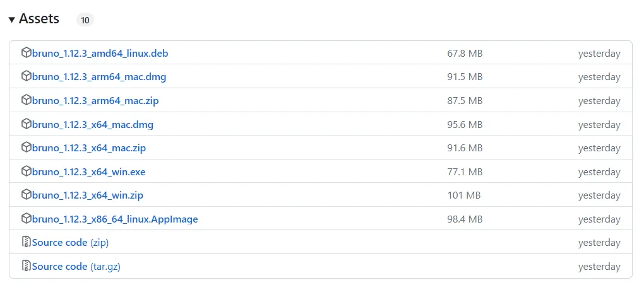Download Source code (zip)
Screen dimensions: 644x290
70,243
